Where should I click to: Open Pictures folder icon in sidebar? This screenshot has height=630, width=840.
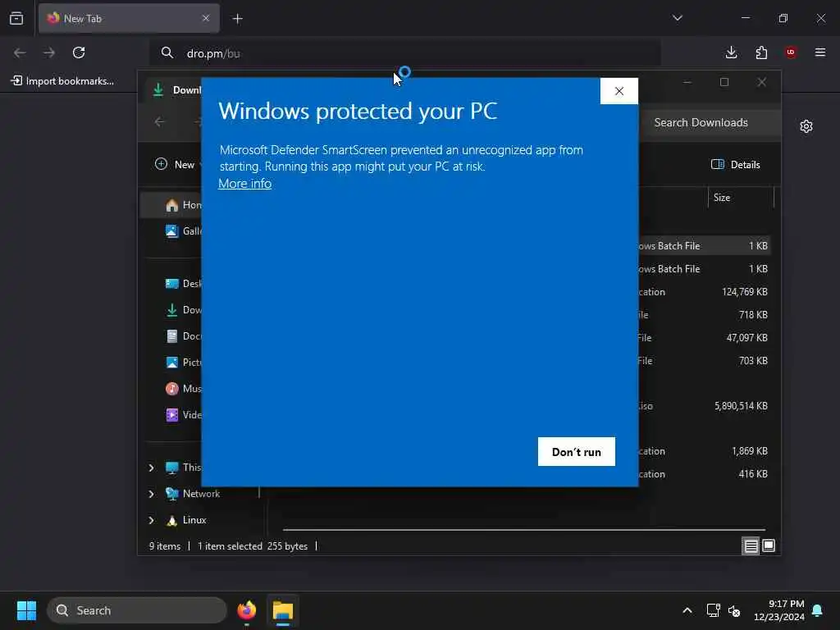171,363
